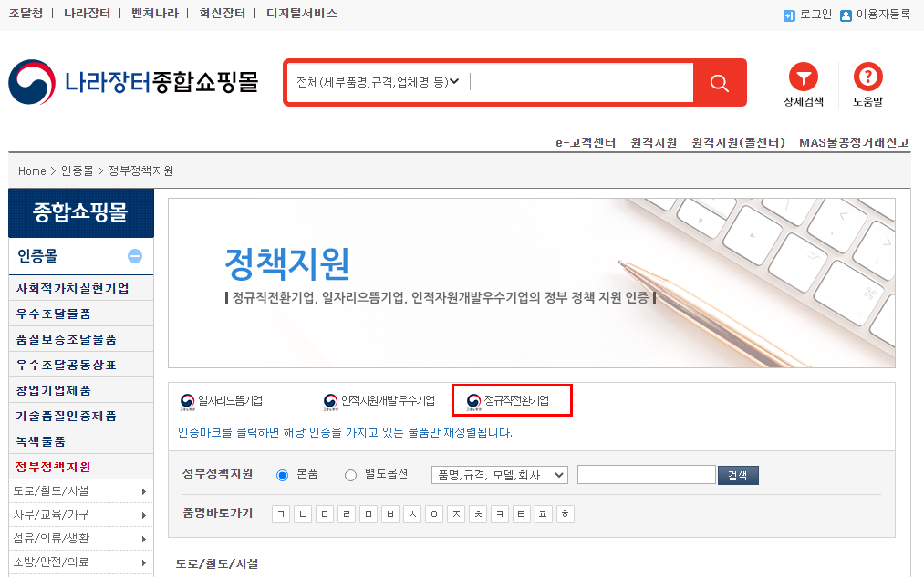Open the MAS불공정거래신고 menu item
The height and width of the screenshot is (577, 924).
coord(854,142)
